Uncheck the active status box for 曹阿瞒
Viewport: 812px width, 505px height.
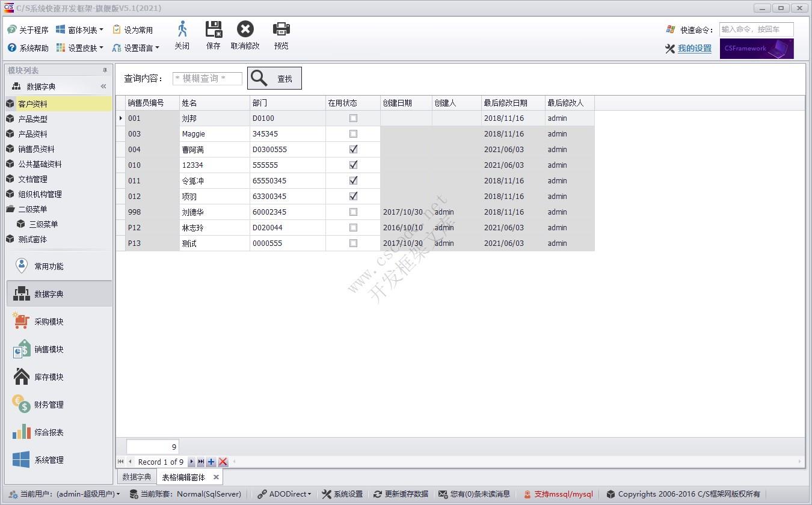tap(353, 150)
